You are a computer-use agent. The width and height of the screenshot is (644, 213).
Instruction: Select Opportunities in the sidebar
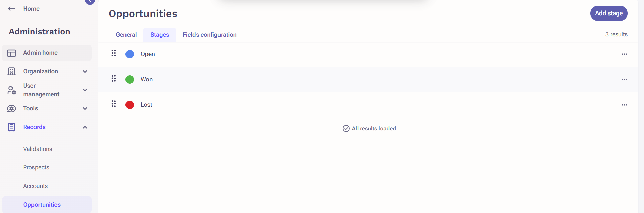(x=47, y=205)
